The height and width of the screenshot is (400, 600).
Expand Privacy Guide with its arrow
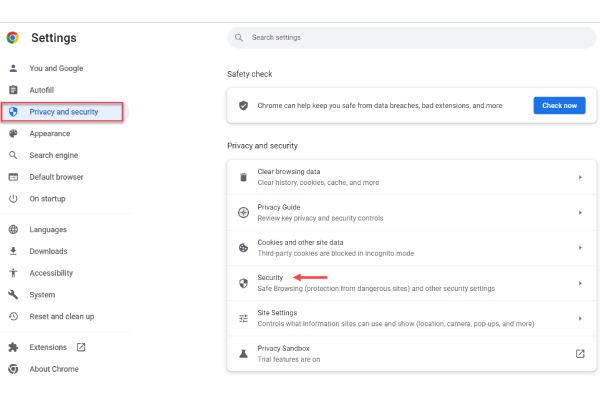tap(580, 212)
